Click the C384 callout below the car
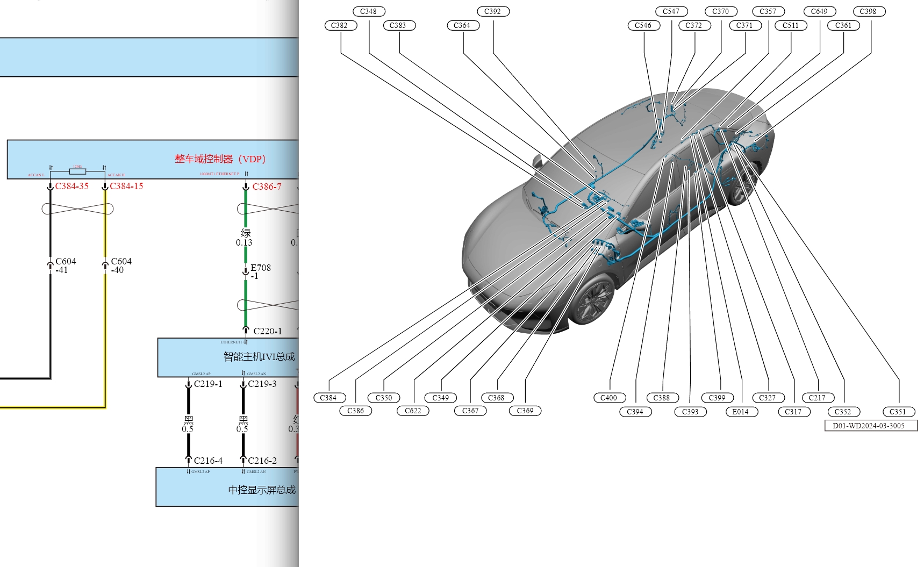Screen dimensions: 924x567 pyautogui.click(x=328, y=398)
